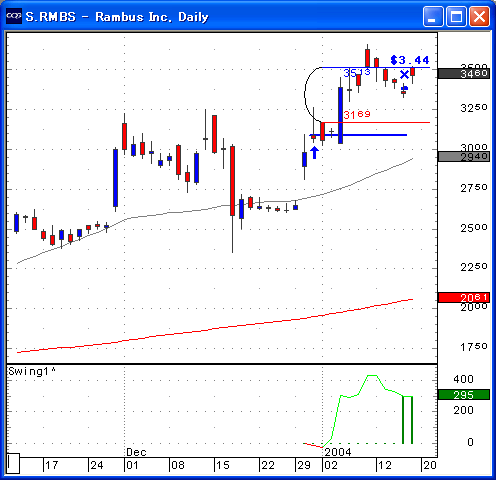Click the 2250 price scale label
The height and width of the screenshot is (480, 496).
click(x=474, y=267)
